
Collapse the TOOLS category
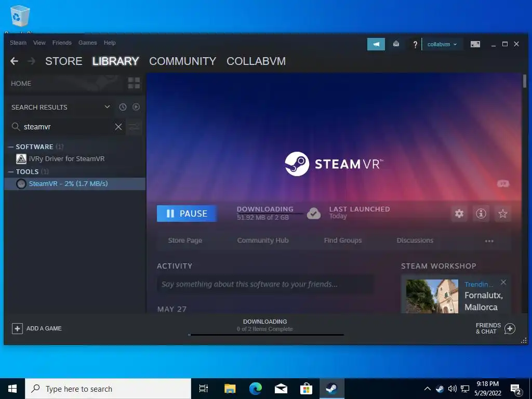[11, 171]
